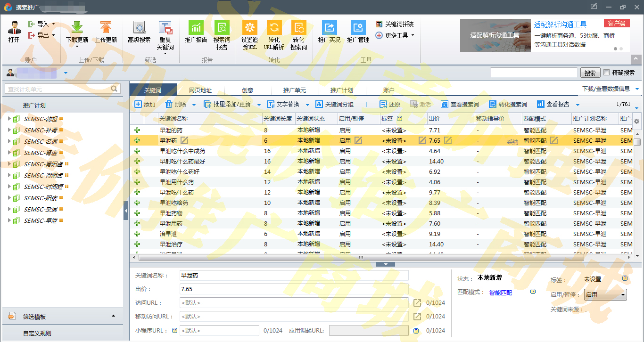Click the 转化搜索词 ribbon icon
Screen dimensions: 644x342
298,28
